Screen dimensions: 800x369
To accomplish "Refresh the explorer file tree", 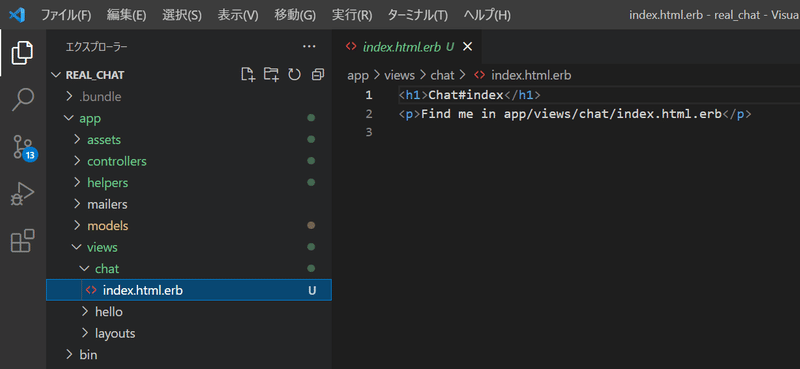I will (294, 75).
